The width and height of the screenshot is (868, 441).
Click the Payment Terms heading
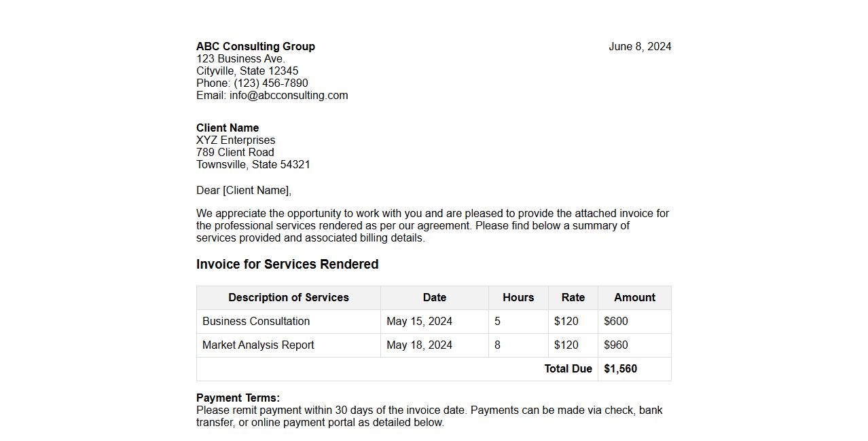pyautogui.click(x=238, y=398)
